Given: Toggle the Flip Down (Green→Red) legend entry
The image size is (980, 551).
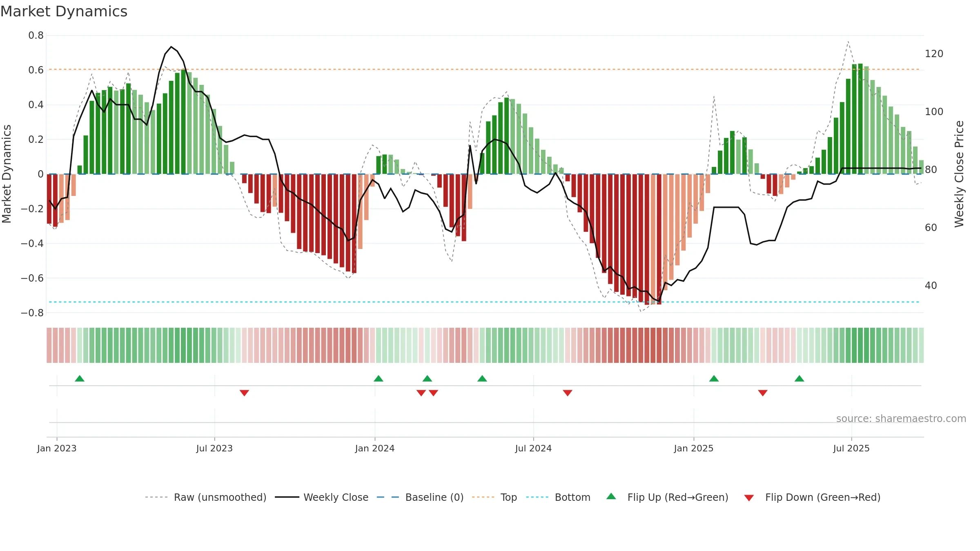Looking at the screenshot, I should (811, 497).
